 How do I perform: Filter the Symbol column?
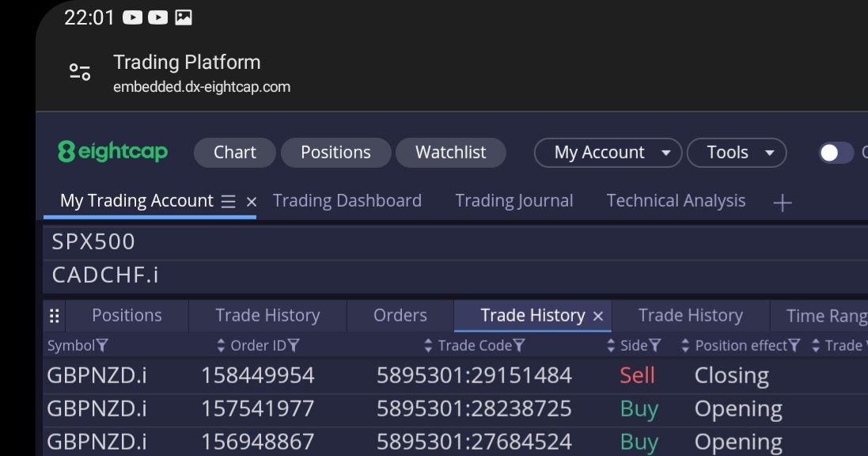point(102,346)
